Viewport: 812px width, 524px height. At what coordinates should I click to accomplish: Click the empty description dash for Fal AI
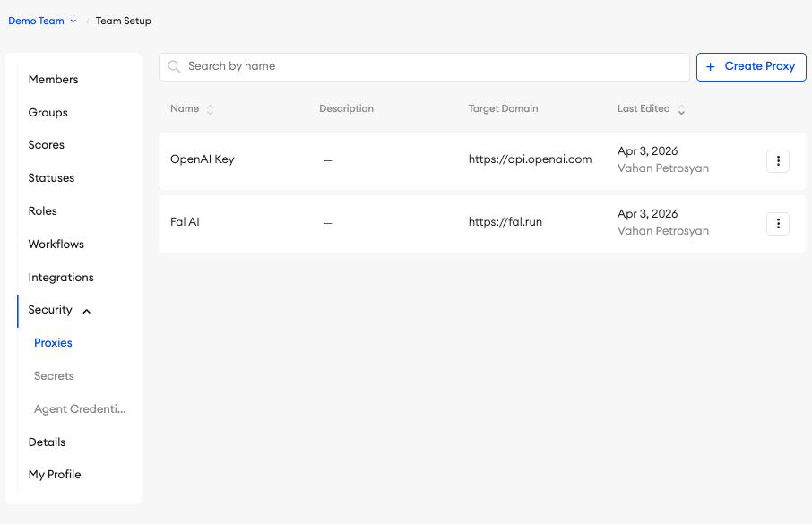click(x=327, y=223)
